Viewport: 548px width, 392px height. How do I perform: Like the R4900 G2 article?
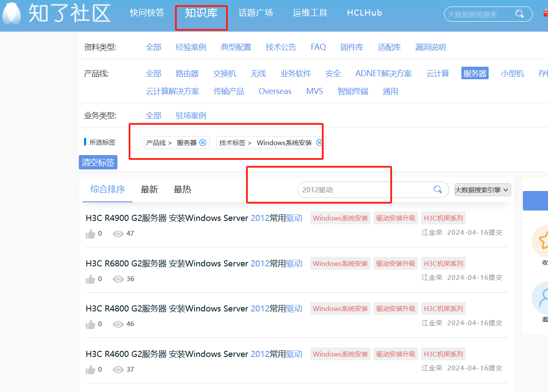tap(91, 234)
